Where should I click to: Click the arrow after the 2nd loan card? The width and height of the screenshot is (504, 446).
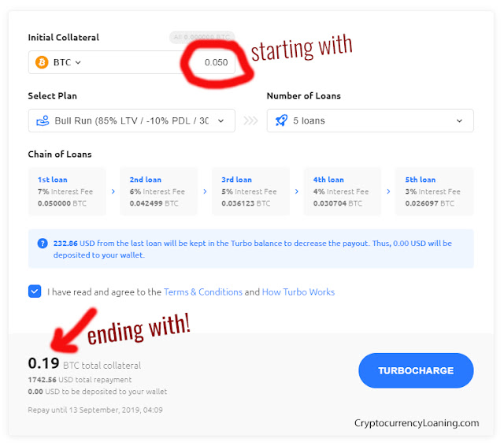click(205, 191)
